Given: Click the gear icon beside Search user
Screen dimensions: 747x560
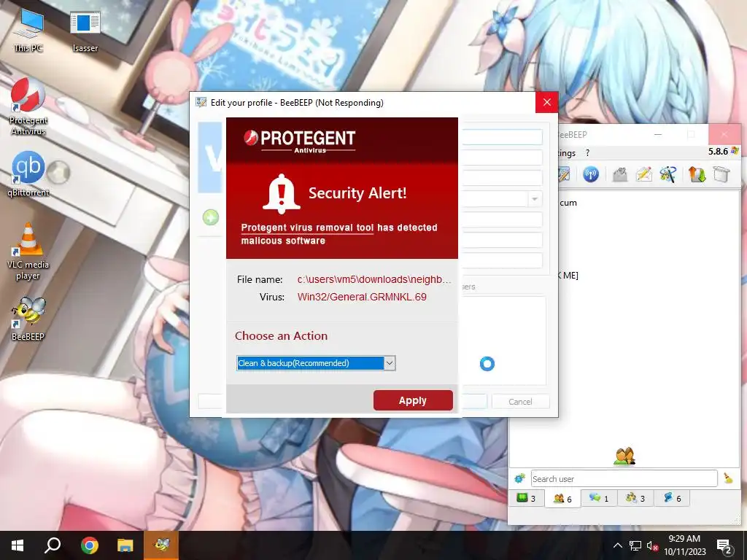Looking at the screenshot, I should [x=519, y=478].
